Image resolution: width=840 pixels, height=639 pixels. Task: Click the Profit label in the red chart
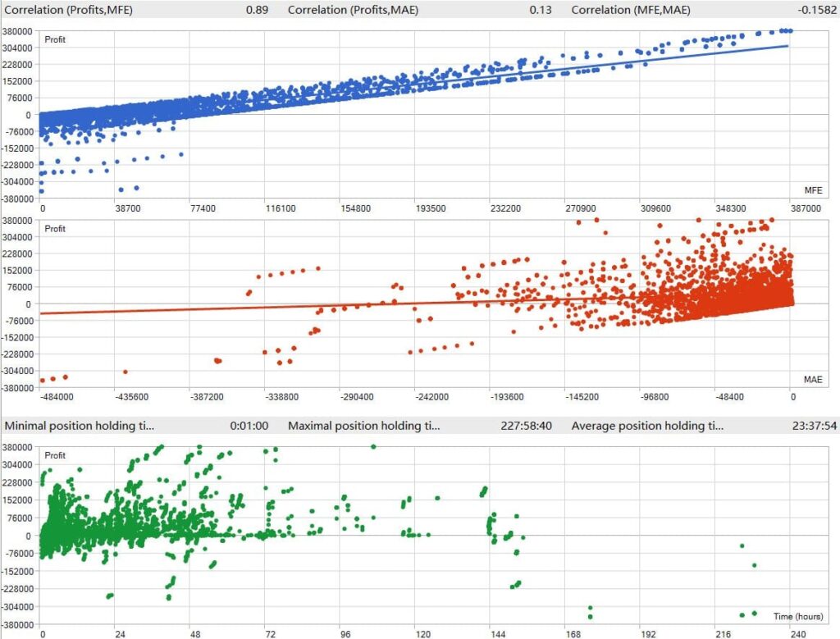[55, 228]
